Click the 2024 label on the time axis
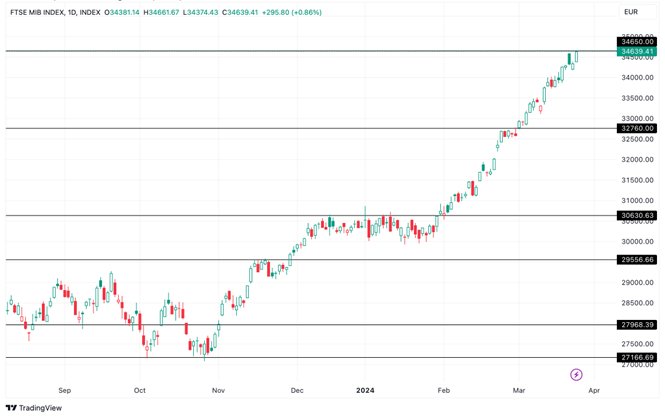Image resolution: width=665 pixels, height=418 pixels. 365,390
